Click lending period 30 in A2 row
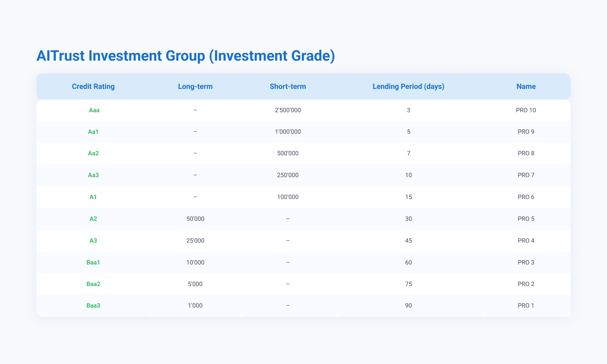The height and width of the screenshot is (364, 607). [x=409, y=219]
